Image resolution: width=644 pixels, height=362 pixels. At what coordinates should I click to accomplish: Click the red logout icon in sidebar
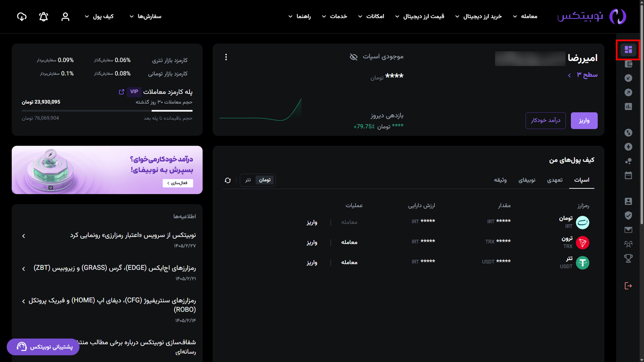628,286
